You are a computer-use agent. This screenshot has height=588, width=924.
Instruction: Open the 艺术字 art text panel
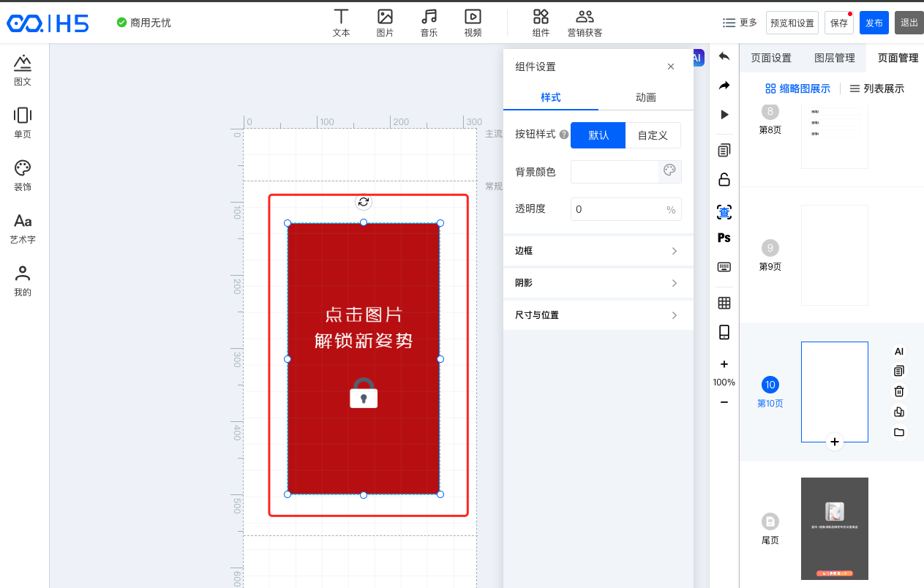click(23, 228)
